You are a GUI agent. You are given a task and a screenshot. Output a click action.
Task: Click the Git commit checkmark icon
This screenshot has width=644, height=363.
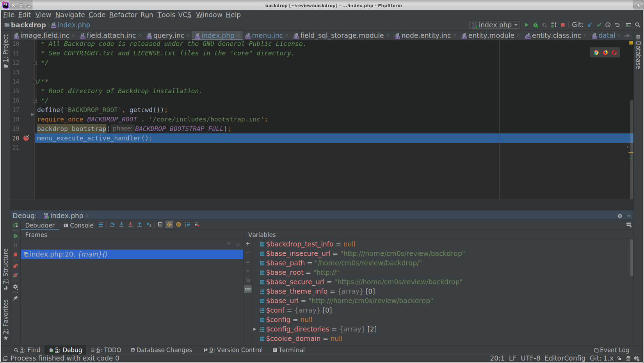599,25
